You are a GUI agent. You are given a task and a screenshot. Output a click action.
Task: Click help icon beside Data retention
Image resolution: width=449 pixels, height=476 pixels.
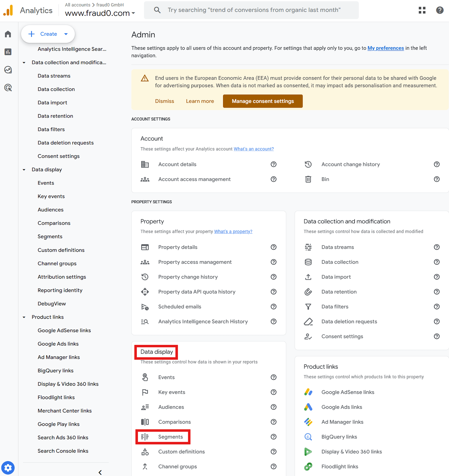tap(437, 292)
